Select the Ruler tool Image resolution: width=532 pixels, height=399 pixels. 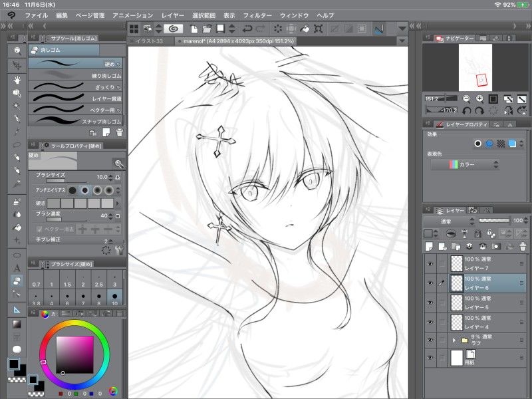17,309
